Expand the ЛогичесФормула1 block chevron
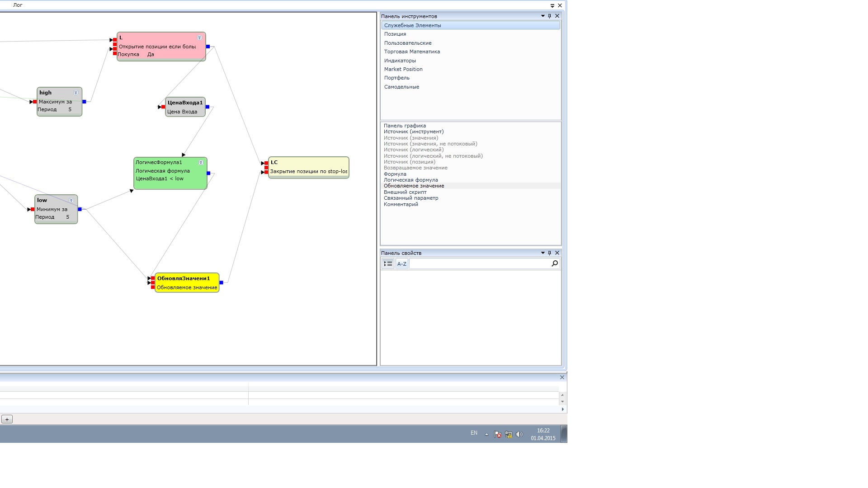This screenshot has width=868, height=488. point(200,163)
